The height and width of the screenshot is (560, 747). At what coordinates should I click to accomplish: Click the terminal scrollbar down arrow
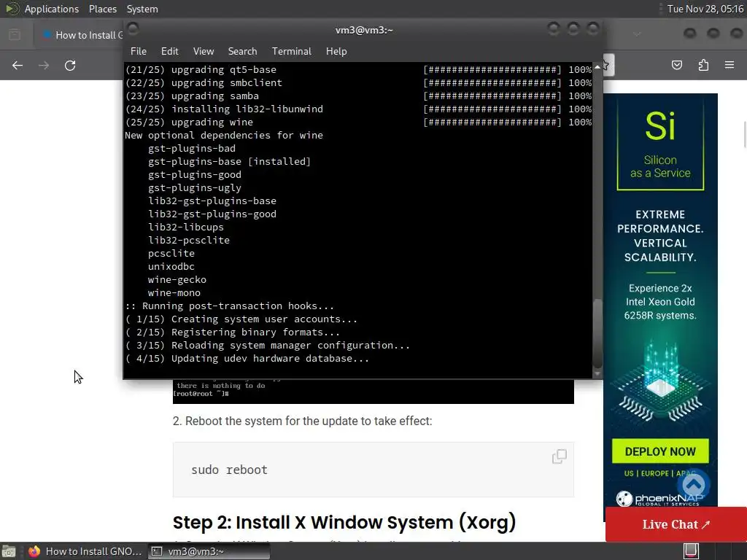point(597,374)
